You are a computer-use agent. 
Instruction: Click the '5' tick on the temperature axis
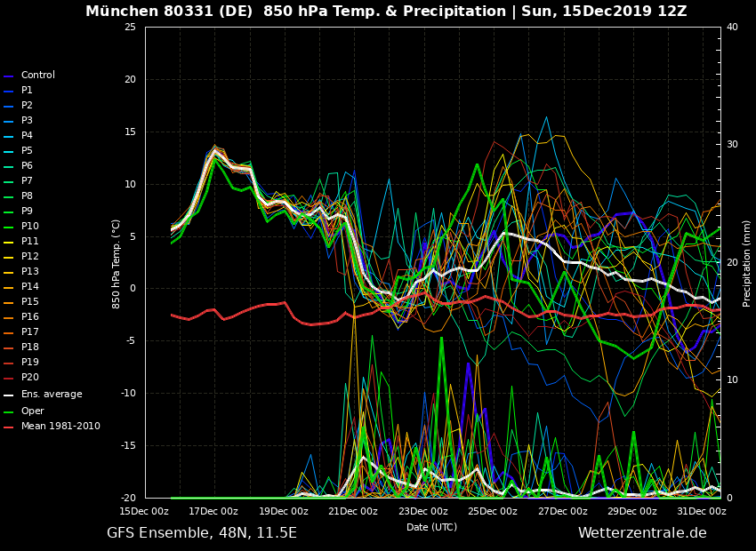tap(133, 236)
